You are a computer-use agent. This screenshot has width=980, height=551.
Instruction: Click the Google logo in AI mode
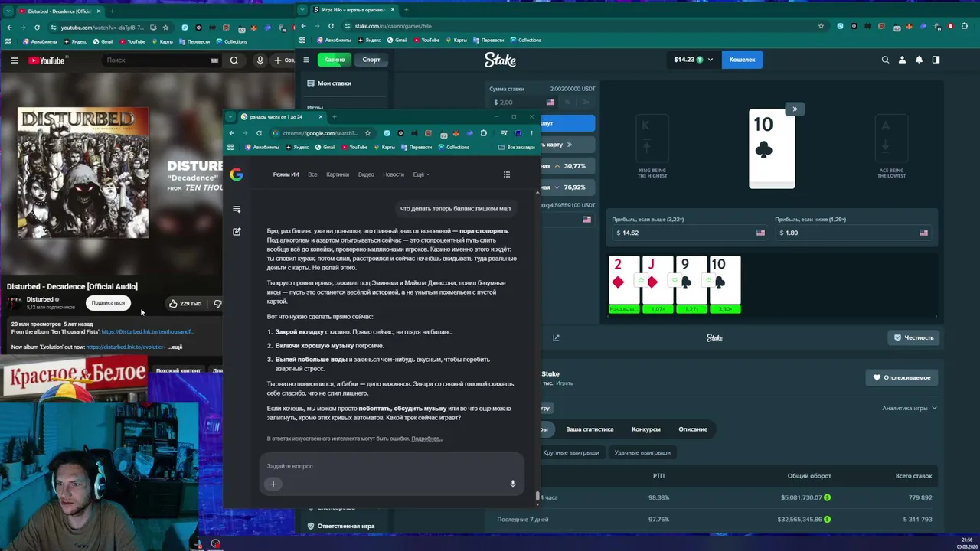(237, 174)
